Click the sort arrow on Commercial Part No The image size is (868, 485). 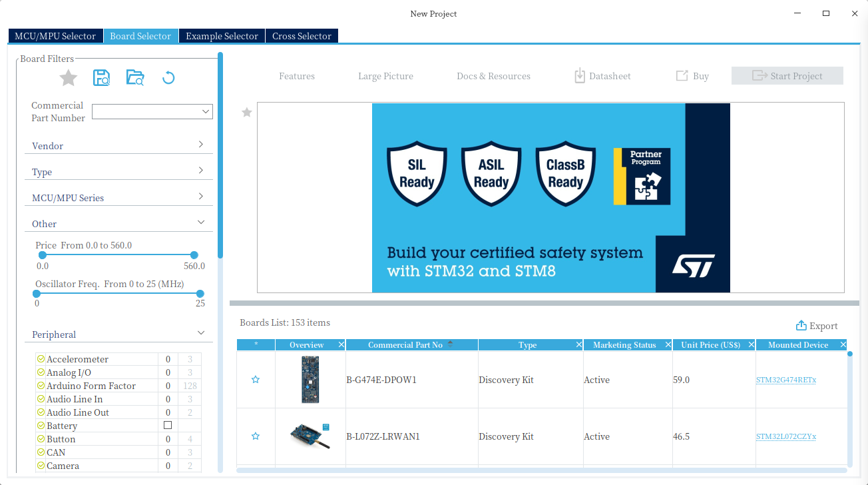(450, 344)
